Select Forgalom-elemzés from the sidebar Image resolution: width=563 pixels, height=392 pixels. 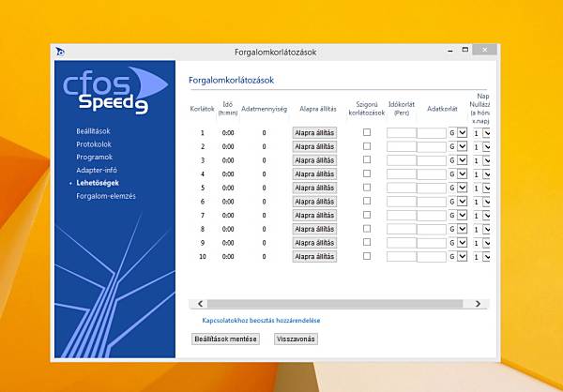pos(106,196)
